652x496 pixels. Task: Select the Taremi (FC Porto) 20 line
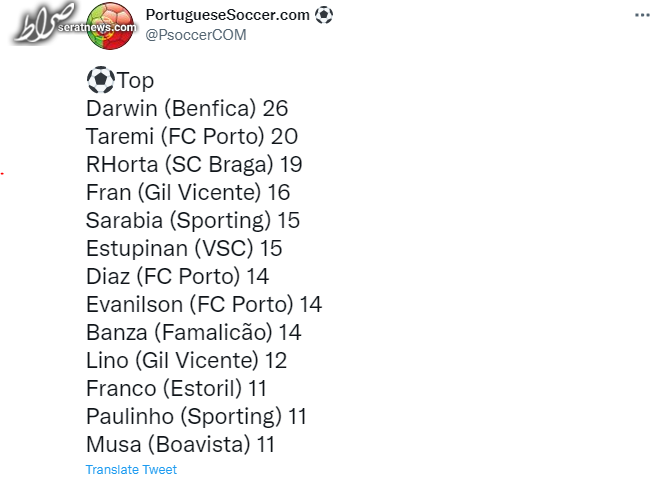[x=192, y=136]
